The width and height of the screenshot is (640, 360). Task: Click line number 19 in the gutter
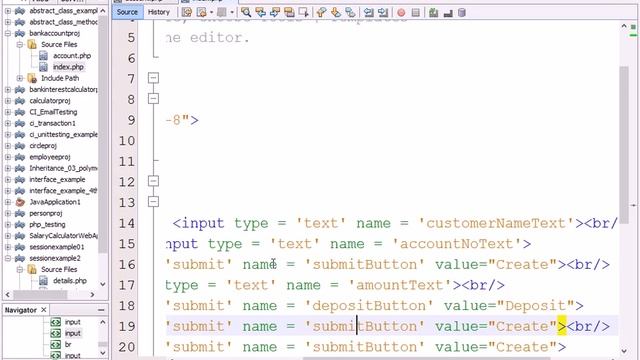click(x=127, y=326)
